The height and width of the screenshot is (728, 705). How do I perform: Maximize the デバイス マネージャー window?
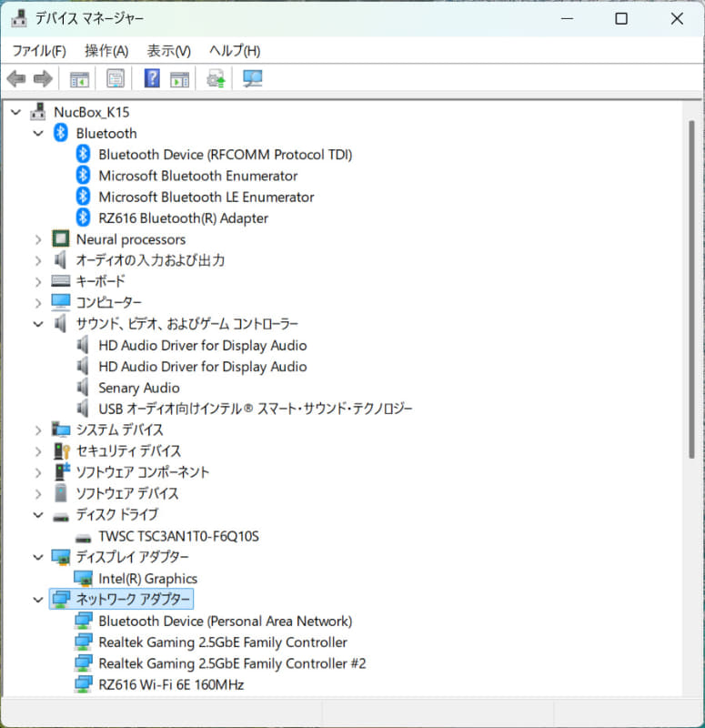tap(621, 18)
